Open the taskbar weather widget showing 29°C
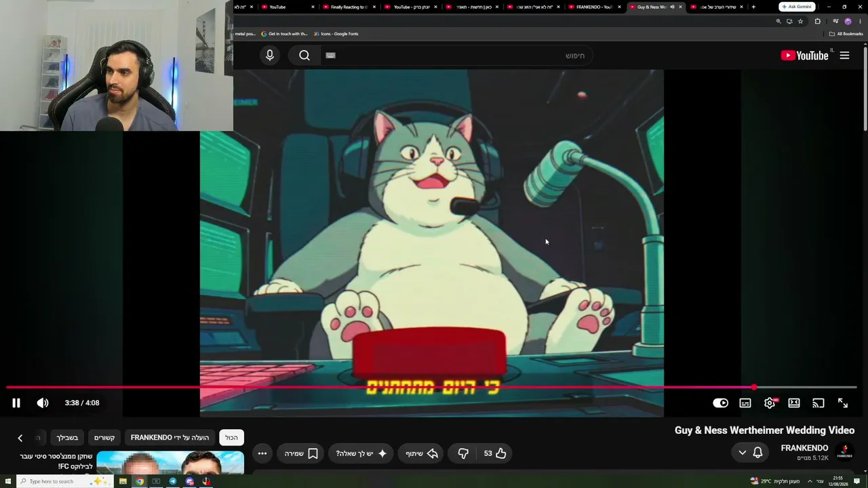 [774, 481]
